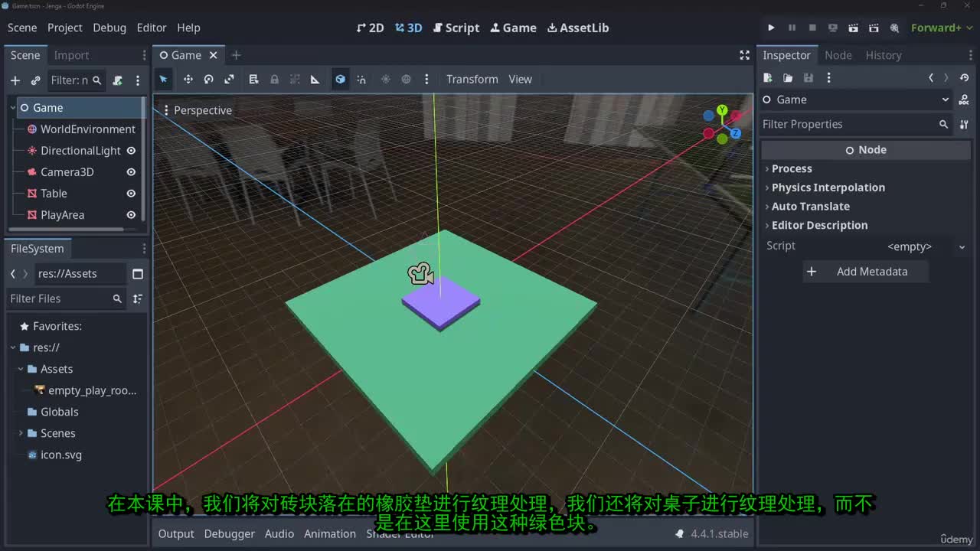This screenshot has width=980, height=551.
Task: Open the object history clock icon
Action: [x=964, y=78]
